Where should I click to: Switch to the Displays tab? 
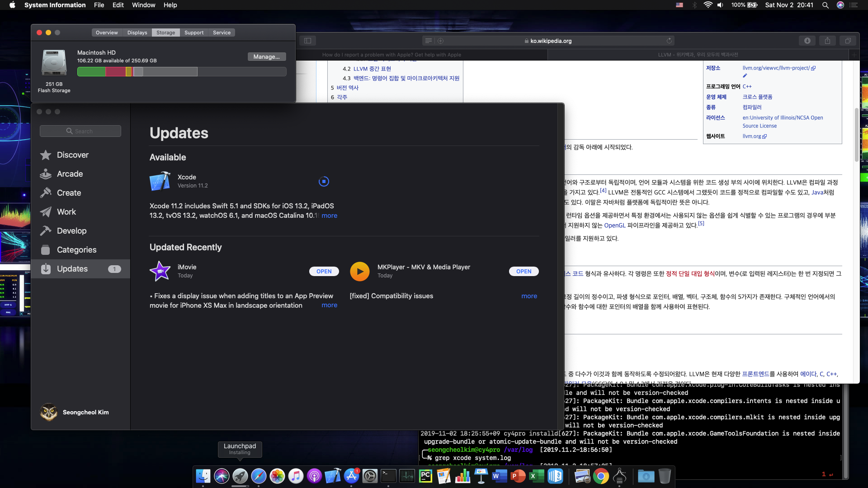click(137, 33)
